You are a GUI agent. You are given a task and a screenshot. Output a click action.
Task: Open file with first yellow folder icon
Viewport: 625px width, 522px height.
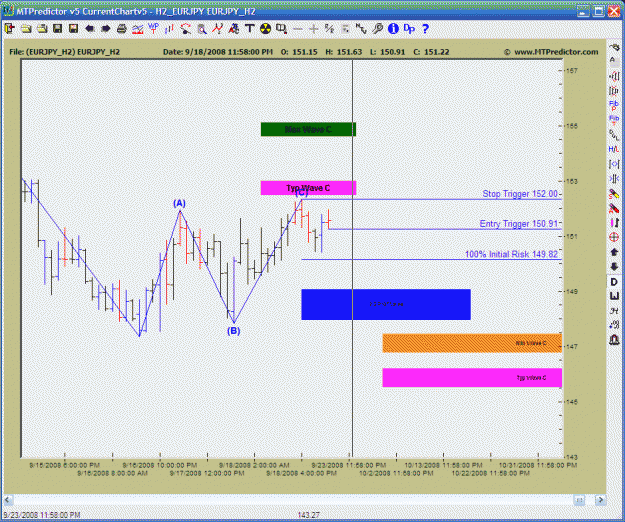[x=26, y=29]
